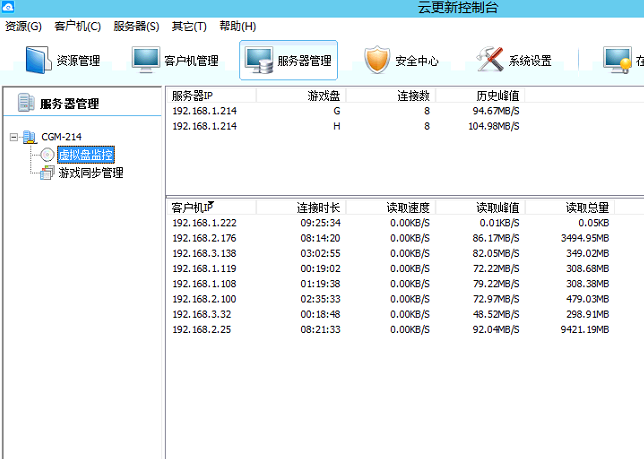This screenshot has width=644, height=459.
Task: Sort by 客户机IP column header
Action: 211,207
